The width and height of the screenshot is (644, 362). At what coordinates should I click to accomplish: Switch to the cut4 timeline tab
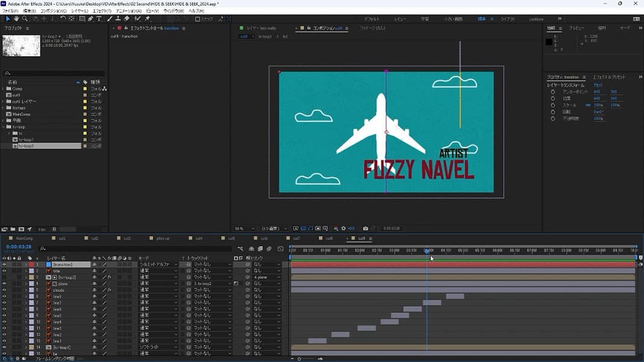[198, 238]
